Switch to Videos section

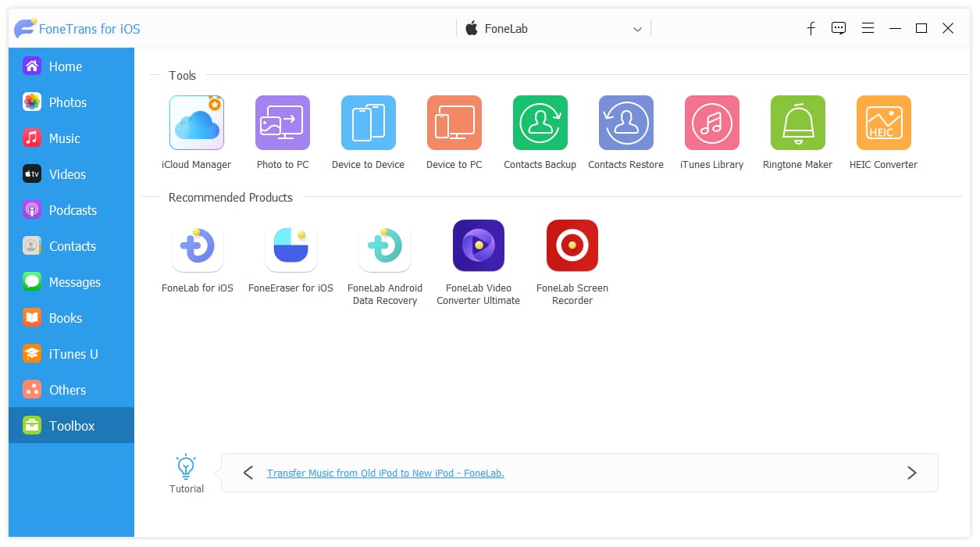[x=71, y=174]
